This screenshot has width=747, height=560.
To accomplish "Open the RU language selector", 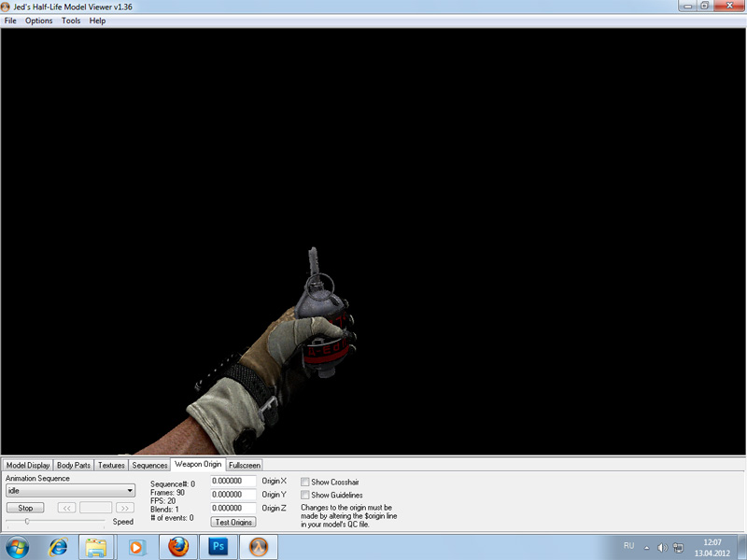I will (x=628, y=546).
